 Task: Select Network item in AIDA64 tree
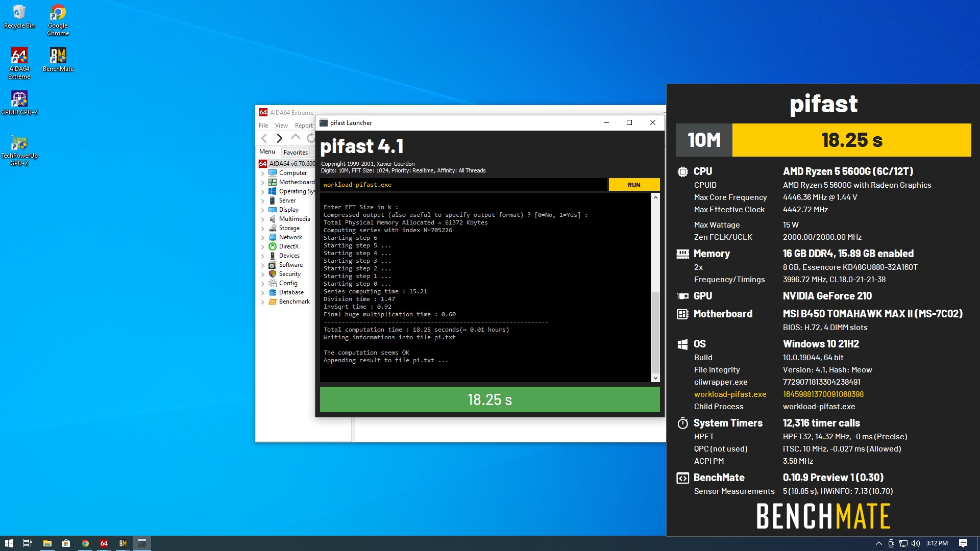pos(290,237)
